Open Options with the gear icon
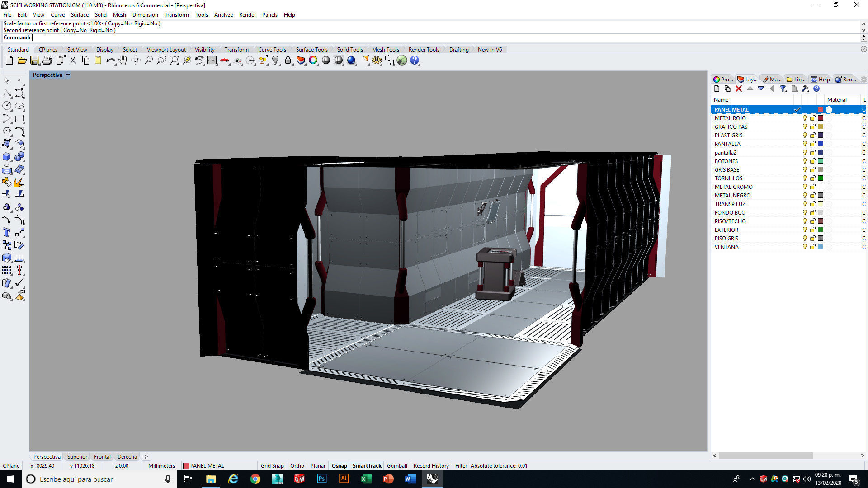The image size is (868, 488). pos(377,60)
